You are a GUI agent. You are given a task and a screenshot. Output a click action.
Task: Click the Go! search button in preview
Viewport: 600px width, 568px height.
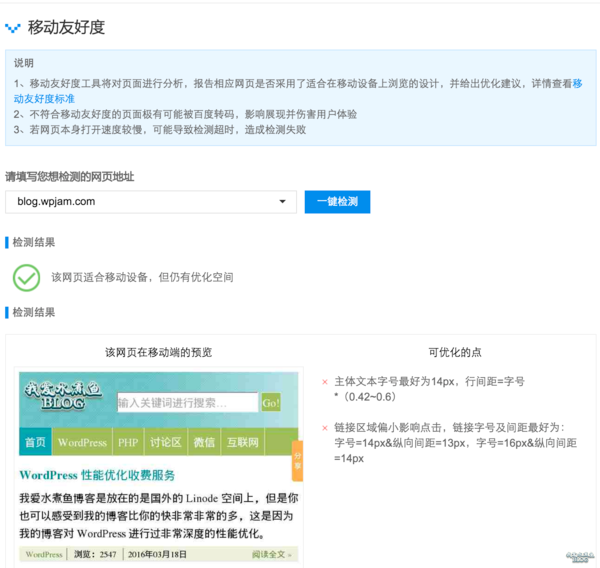pyautogui.click(x=271, y=402)
